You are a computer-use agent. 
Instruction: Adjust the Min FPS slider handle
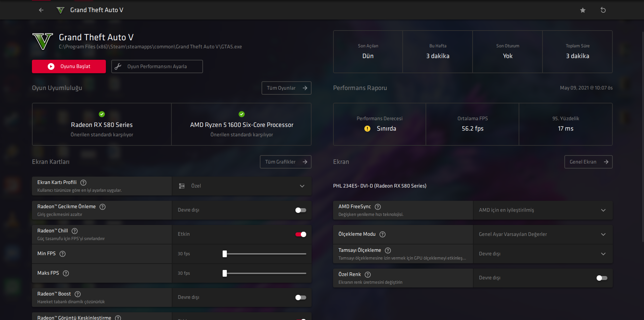coord(225,254)
